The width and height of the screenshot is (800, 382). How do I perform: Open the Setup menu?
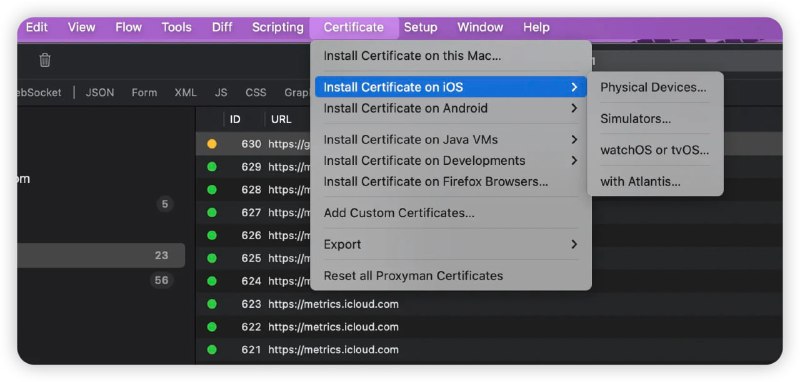point(420,28)
